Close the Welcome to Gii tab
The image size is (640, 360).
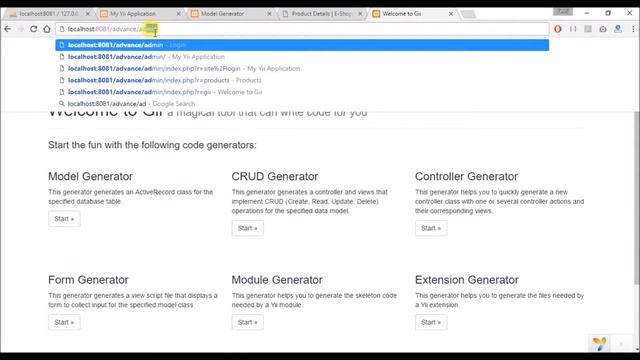point(451,14)
